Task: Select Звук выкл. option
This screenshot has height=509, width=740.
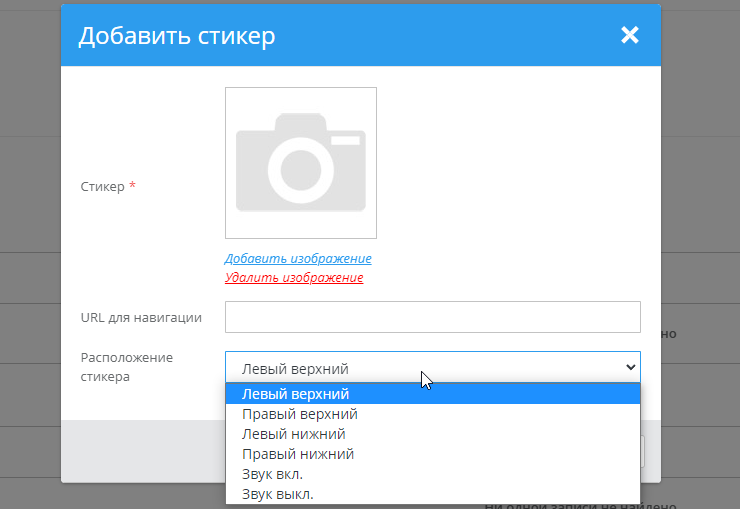Action: pos(276,494)
